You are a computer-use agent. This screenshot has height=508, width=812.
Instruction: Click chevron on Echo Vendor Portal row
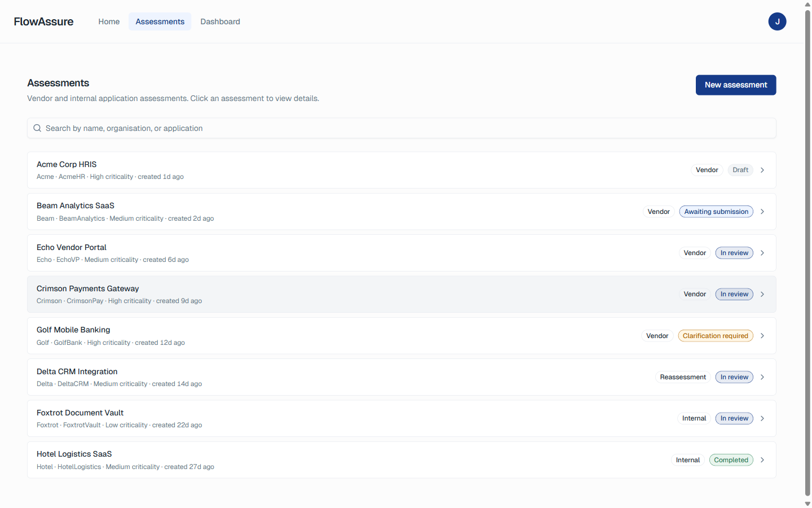762,253
